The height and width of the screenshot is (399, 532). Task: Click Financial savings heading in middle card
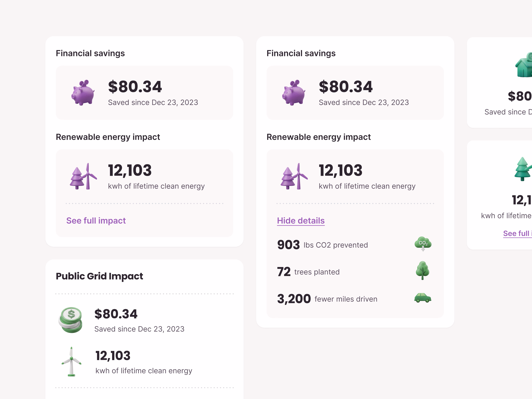(x=301, y=53)
